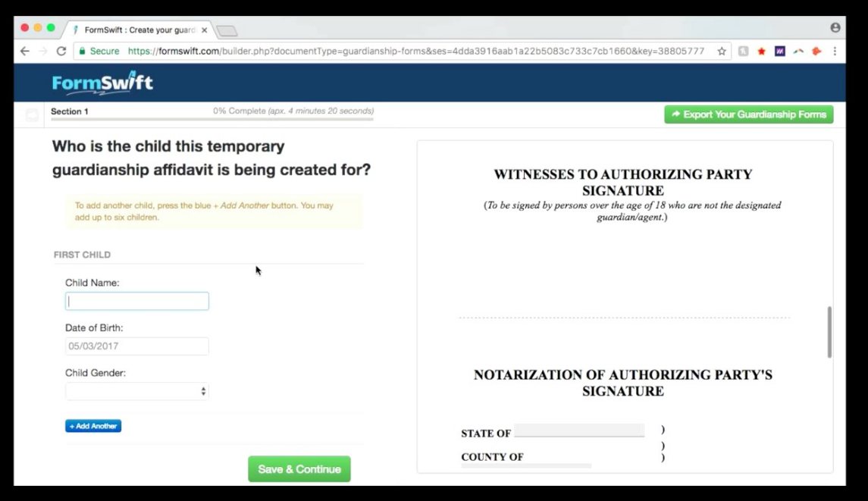Screen dimensions: 868x501
Task: Click Export Your Guardianship Forms
Action: tap(748, 114)
